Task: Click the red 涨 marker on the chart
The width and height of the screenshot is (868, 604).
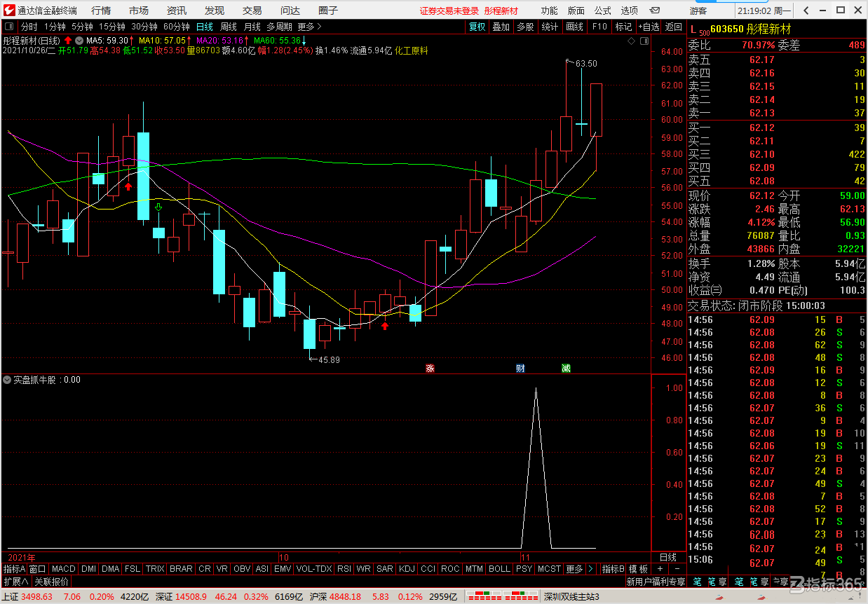Action: pos(430,368)
